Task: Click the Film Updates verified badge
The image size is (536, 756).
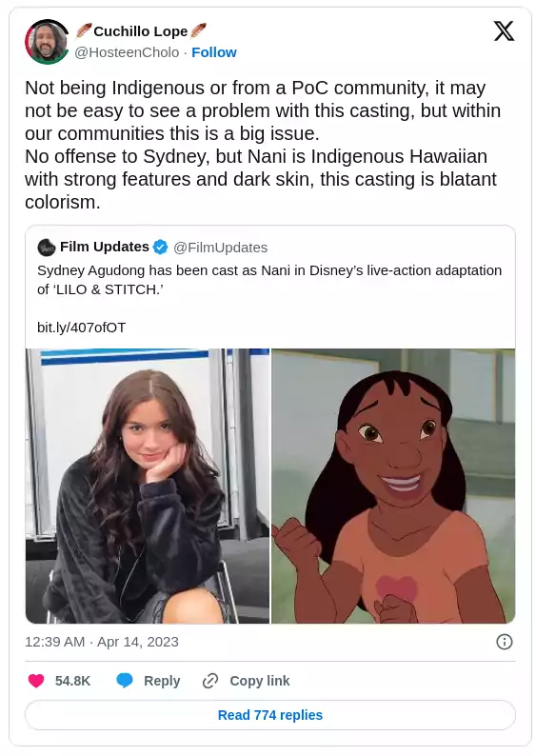Action: [160, 248]
